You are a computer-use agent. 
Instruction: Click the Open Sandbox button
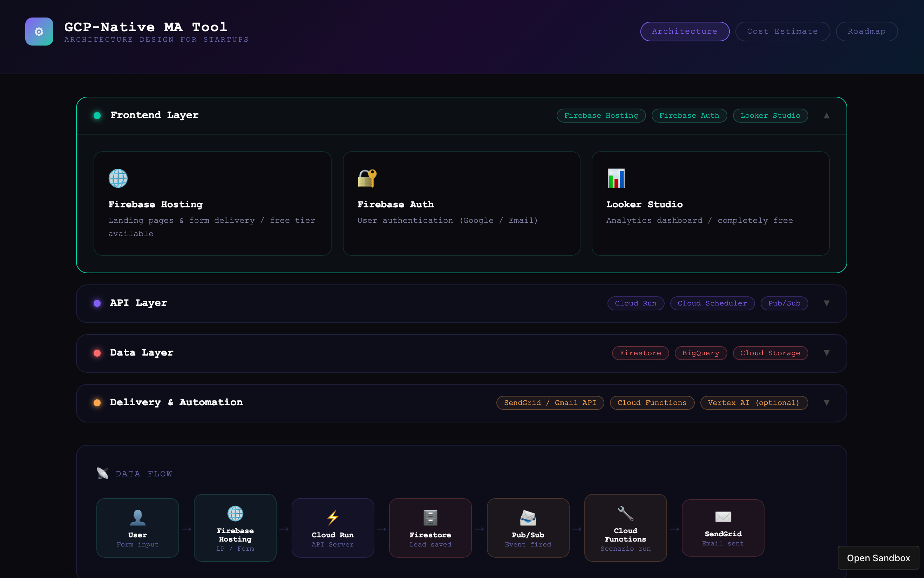pyautogui.click(x=878, y=558)
